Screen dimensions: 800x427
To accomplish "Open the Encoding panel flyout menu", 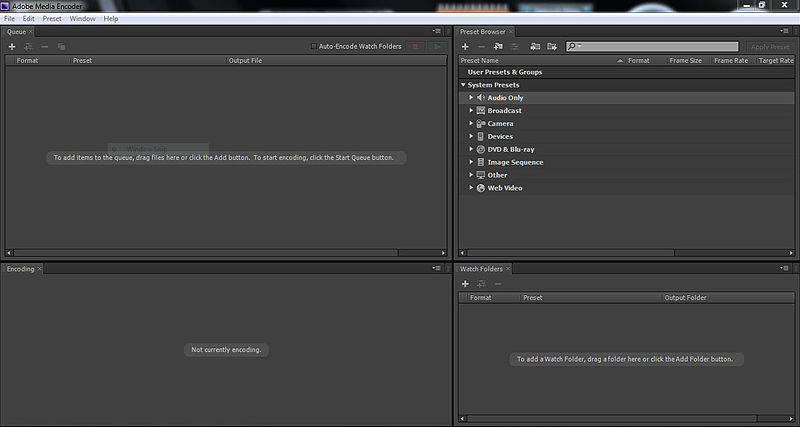I will tap(437, 268).
